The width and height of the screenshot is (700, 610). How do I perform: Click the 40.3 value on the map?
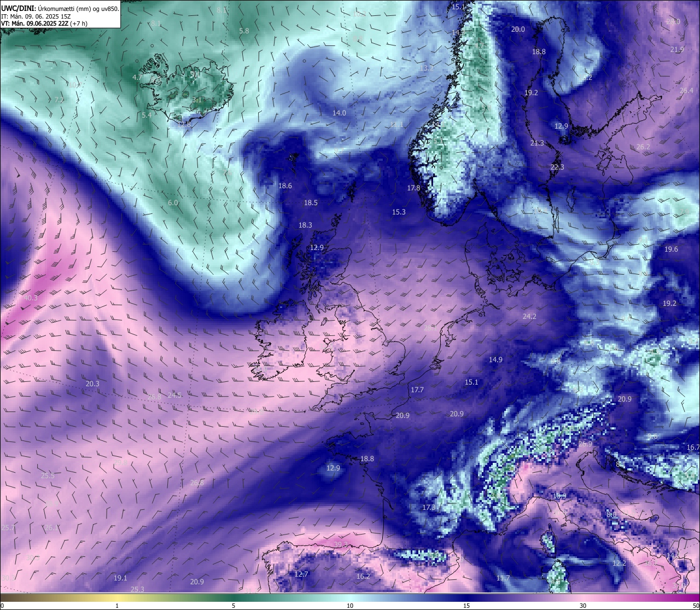pos(31,298)
